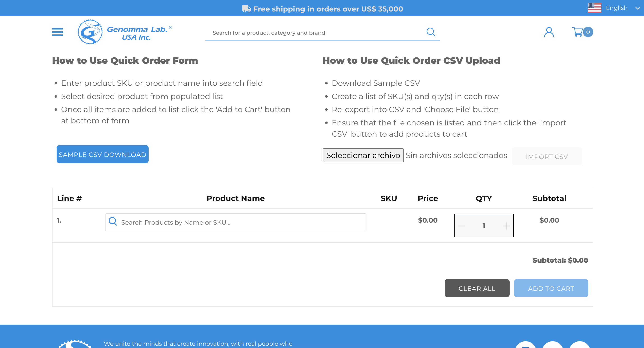Screen dimensions: 644x348
Task: Open the user account icon
Action: tap(549, 32)
